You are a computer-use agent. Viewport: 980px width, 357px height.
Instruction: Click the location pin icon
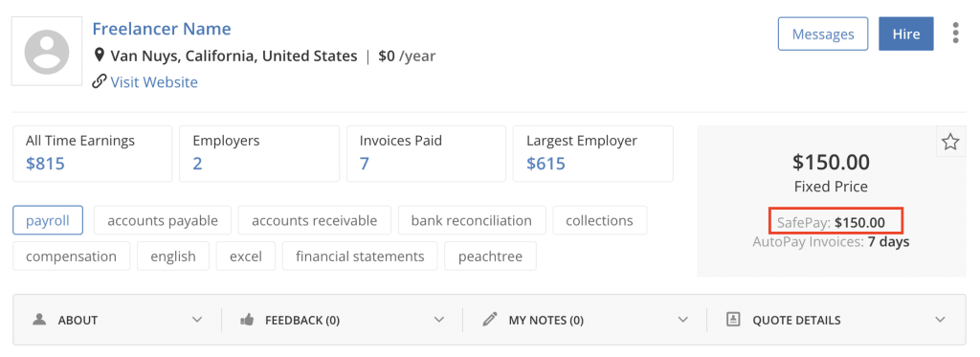pos(99,56)
